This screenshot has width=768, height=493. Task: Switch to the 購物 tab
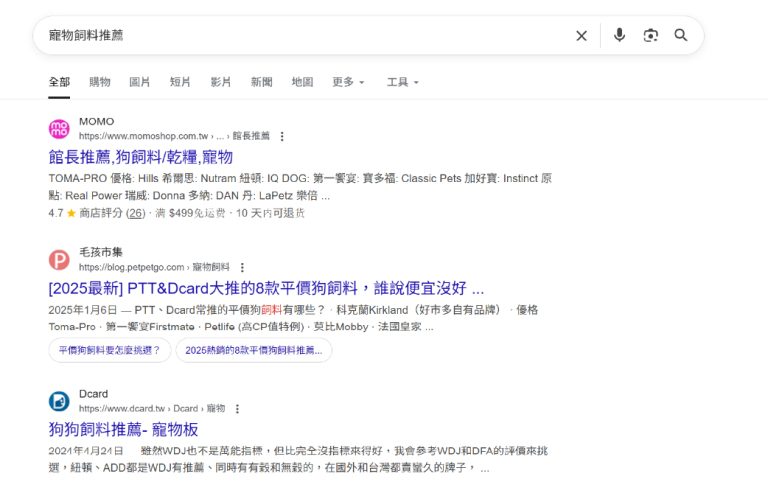[100, 82]
